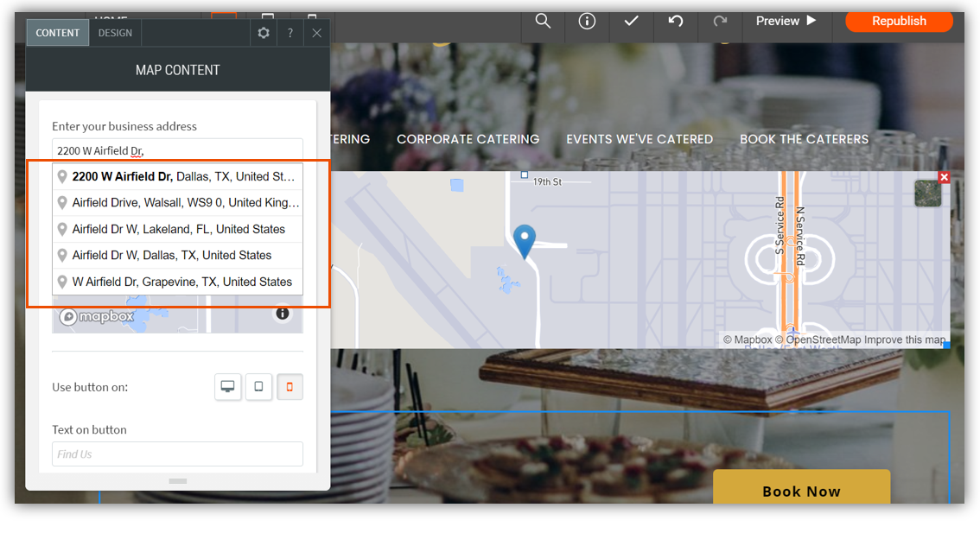Click the undo arrow icon

click(x=676, y=22)
